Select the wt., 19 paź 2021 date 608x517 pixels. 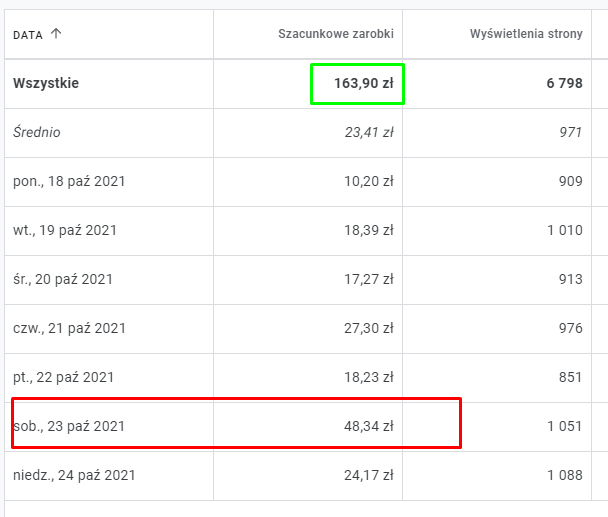tap(65, 230)
